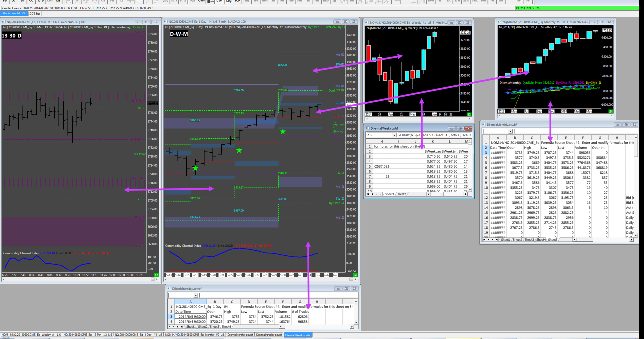Click the FS toolbar button
The width and height of the screenshot is (644, 339).
[x=5, y=1]
